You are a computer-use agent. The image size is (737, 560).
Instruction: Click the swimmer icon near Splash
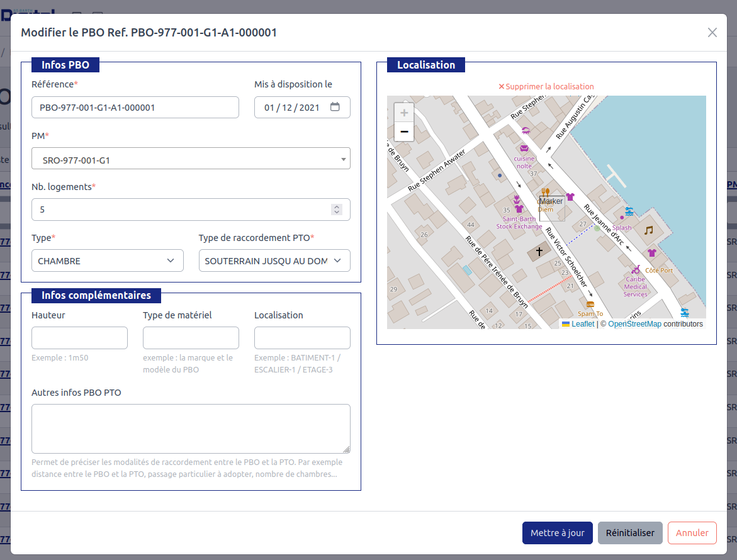pyautogui.click(x=629, y=212)
